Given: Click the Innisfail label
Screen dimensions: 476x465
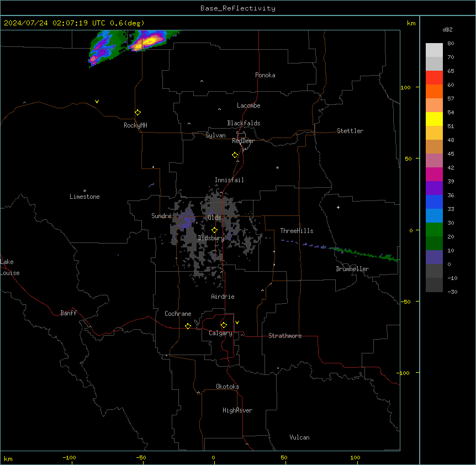Looking at the screenshot, I should 229,180.
